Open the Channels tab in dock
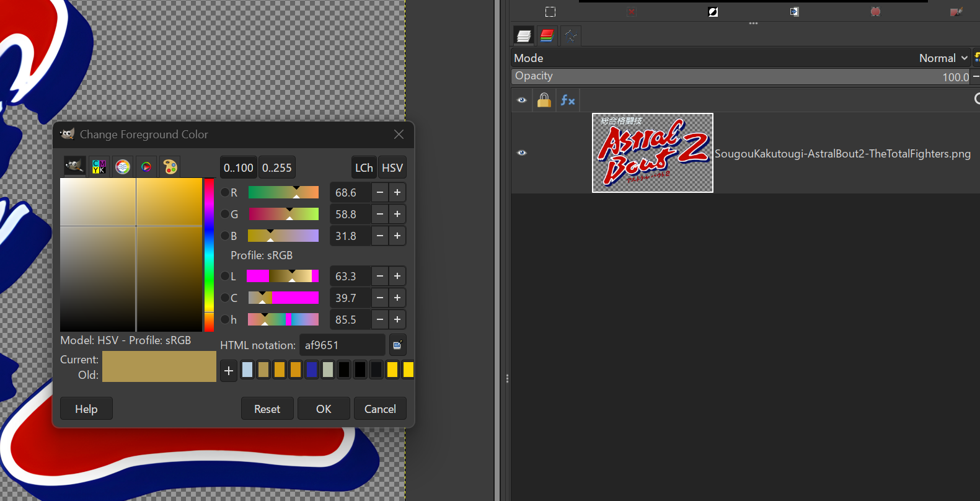Image resolution: width=980 pixels, height=501 pixels. click(x=547, y=36)
